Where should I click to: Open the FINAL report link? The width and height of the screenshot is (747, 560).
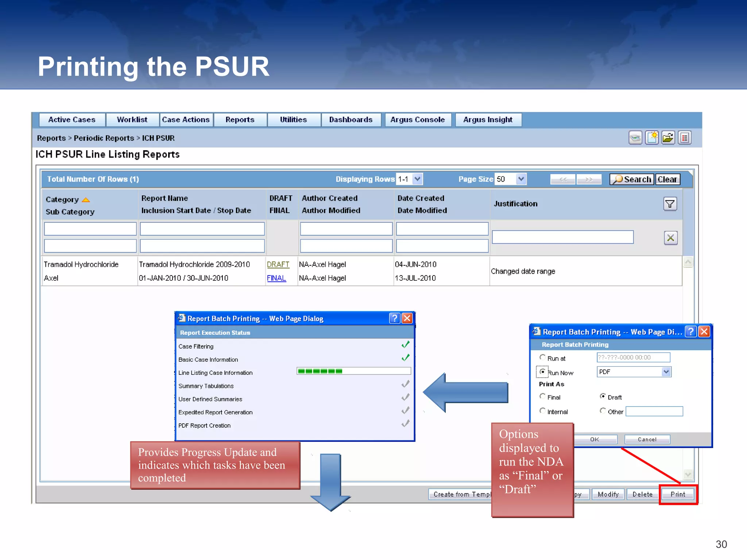pos(276,278)
